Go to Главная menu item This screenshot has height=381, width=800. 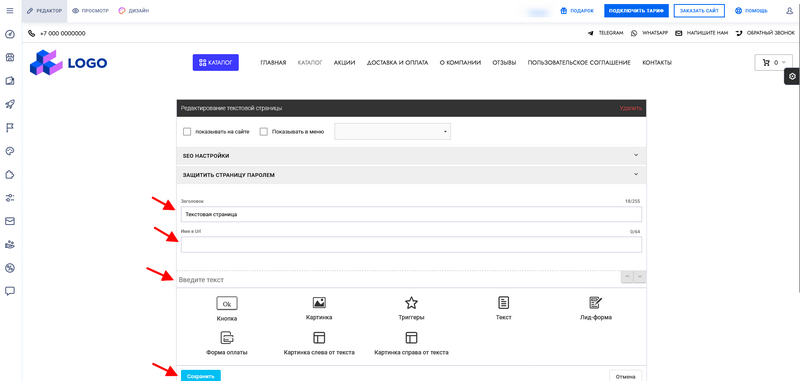coord(273,63)
